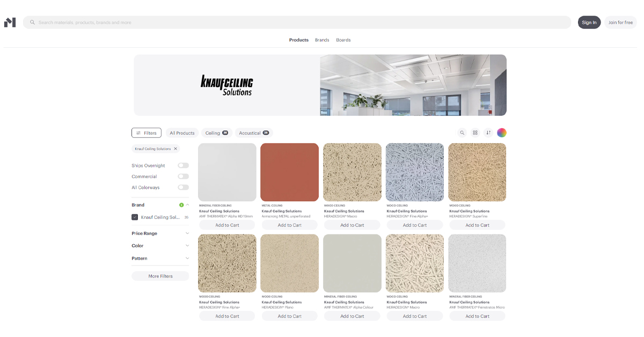Click the search magnifier icon in the search bar
The width and height of the screenshot is (644, 337).
(x=32, y=23)
